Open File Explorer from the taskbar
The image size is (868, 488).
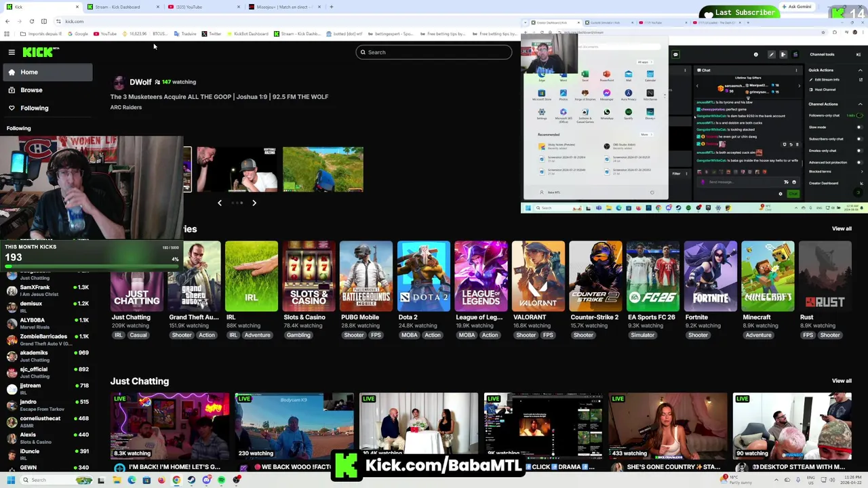pyautogui.click(x=117, y=480)
